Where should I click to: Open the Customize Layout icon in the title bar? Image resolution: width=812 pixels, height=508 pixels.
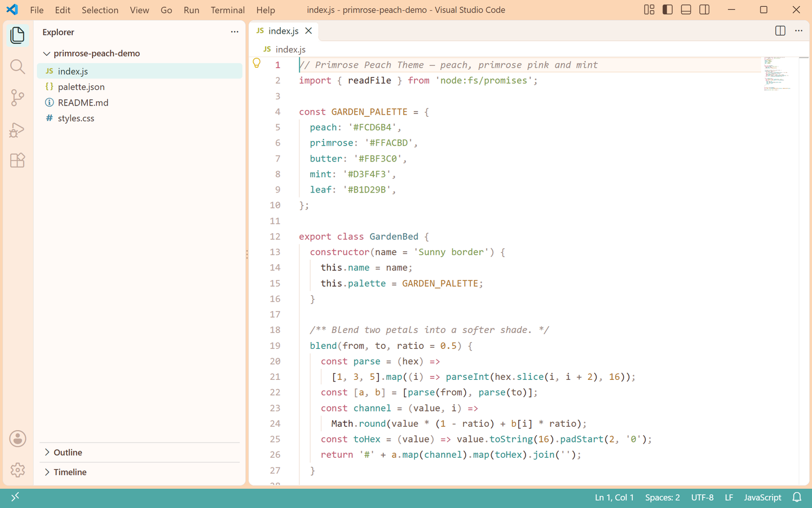[649, 10]
